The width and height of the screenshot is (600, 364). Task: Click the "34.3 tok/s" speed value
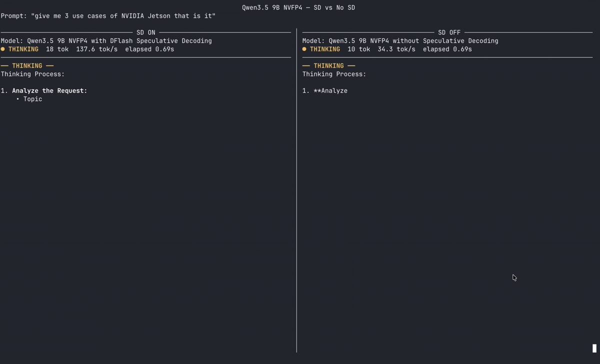point(396,49)
